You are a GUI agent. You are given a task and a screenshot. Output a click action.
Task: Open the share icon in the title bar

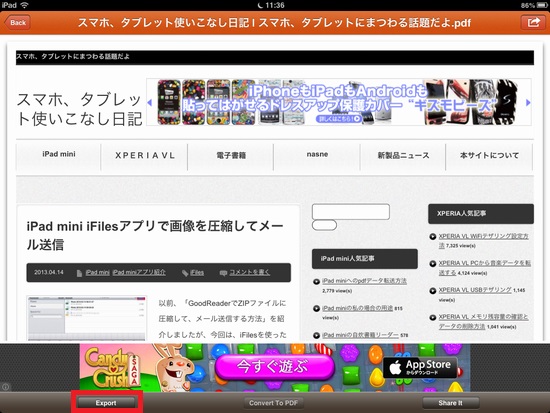coord(533,22)
